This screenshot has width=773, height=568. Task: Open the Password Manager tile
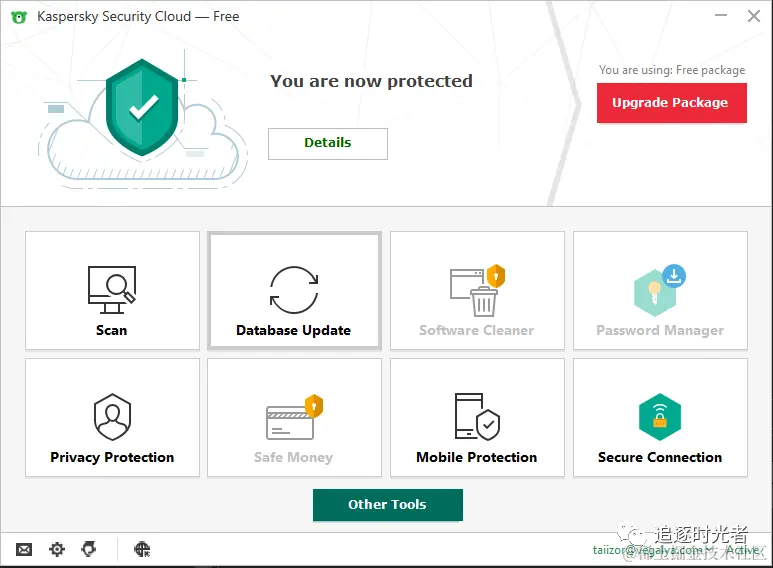(660, 290)
